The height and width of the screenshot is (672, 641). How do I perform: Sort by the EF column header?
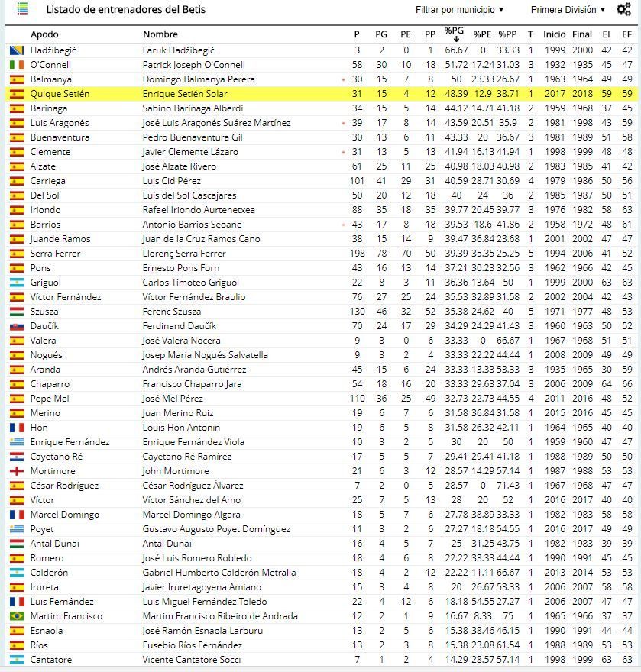click(x=626, y=34)
